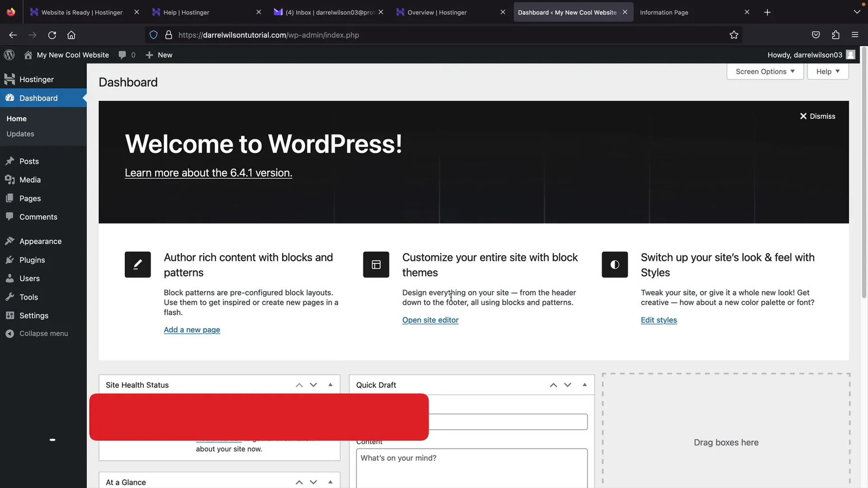Click the site security lock icon

pos(169,35)
